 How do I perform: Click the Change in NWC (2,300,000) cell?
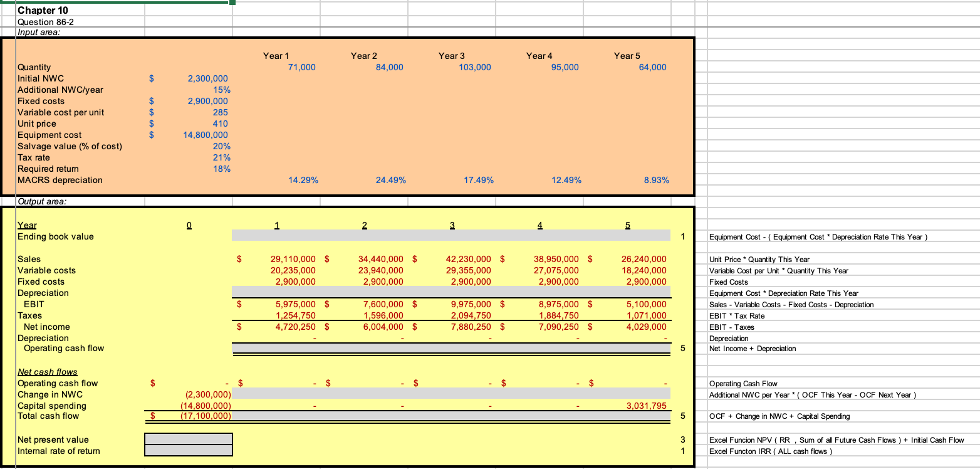coord(207,394)
